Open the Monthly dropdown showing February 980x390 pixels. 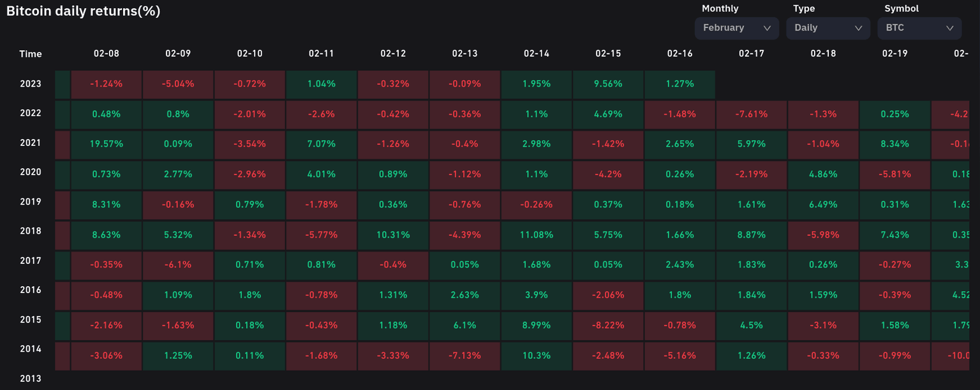coord(736,28)
